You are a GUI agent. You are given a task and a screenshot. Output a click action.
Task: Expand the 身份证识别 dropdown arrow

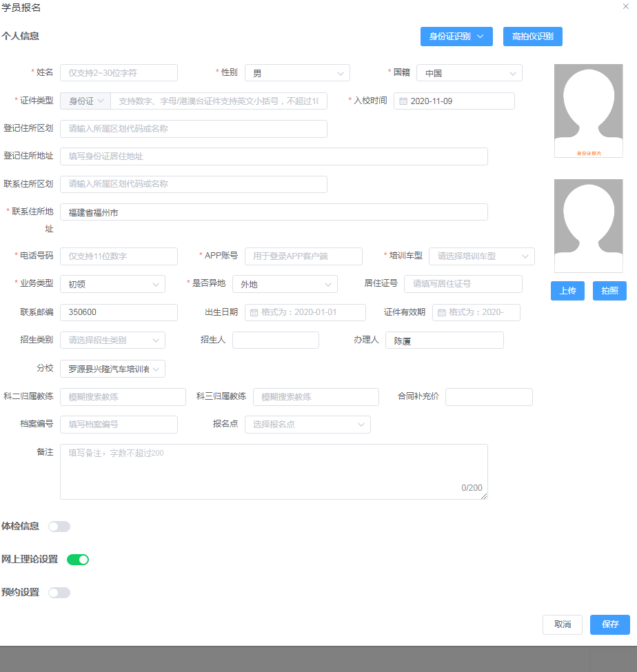481,37
